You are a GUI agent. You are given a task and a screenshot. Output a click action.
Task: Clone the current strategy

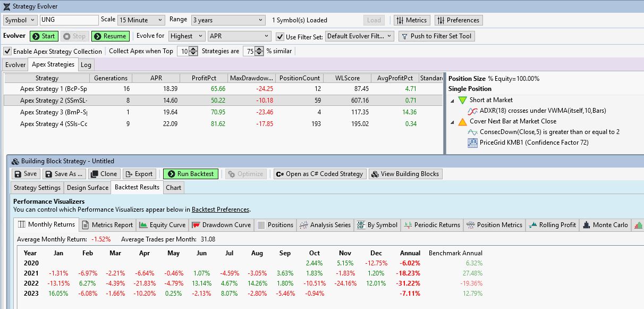click(103, 174)
